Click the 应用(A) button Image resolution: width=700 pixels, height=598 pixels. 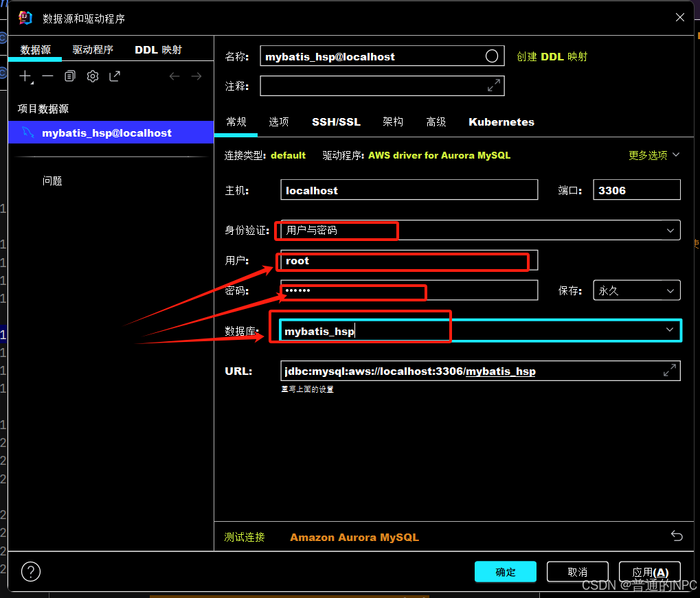click(x=650, y=572)
